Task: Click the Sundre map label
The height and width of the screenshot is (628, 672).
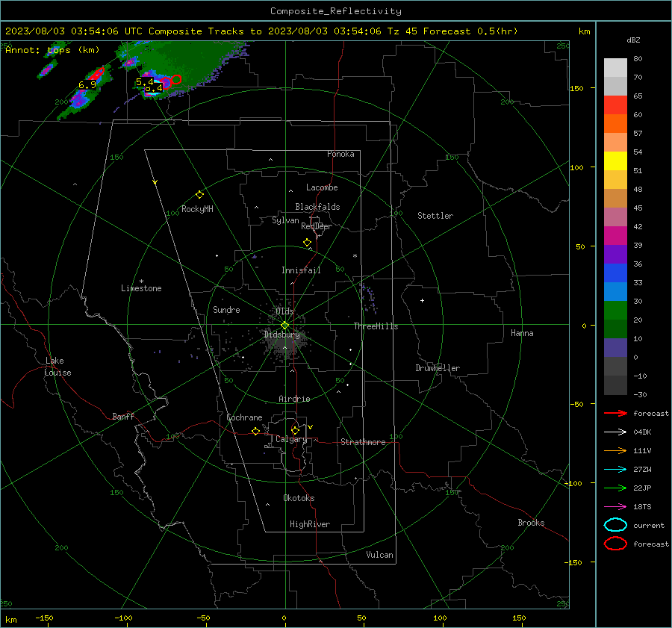Action: [x=226, y=310]
